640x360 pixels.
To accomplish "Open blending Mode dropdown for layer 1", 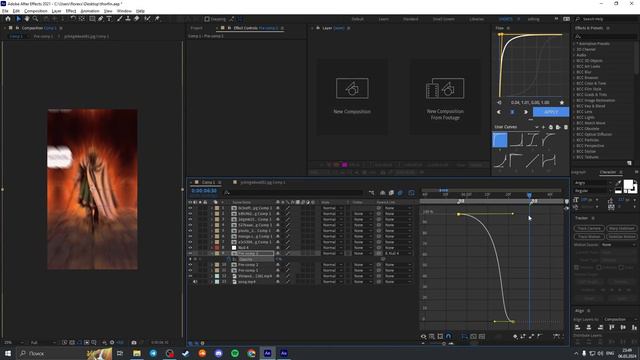I will tap(332, 208).
